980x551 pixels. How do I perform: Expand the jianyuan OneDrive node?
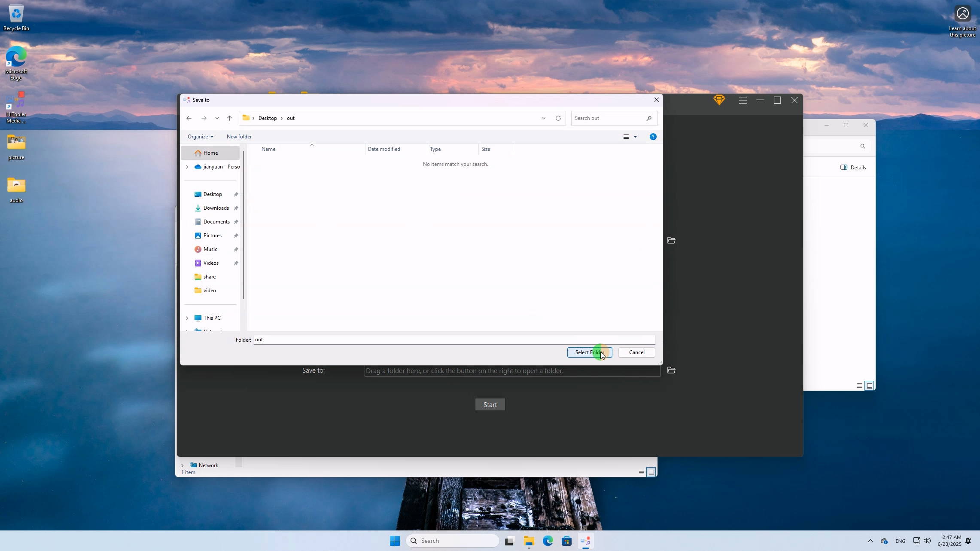(187, 167)
